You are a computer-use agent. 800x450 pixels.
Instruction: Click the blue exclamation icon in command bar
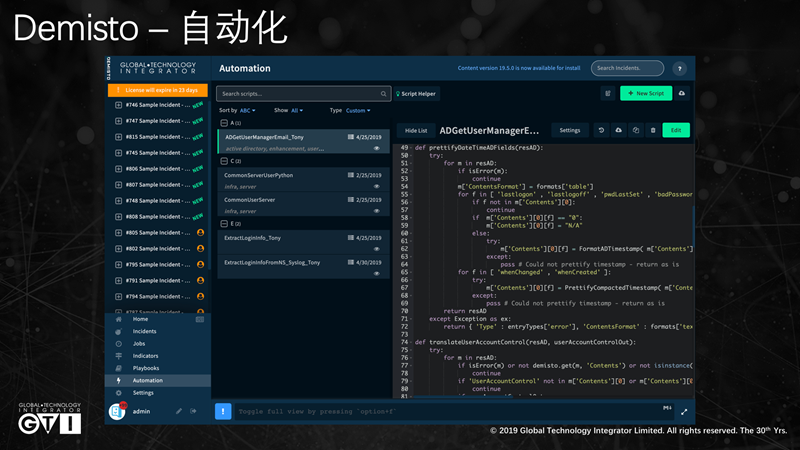(x=223, y=411)
